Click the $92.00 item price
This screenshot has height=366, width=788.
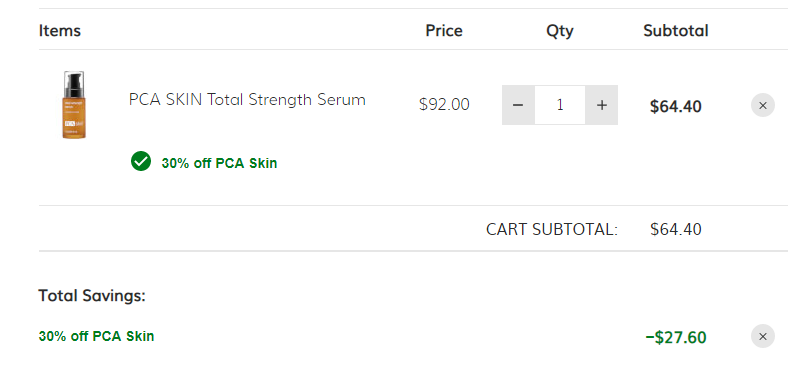[x=444, y=105]
